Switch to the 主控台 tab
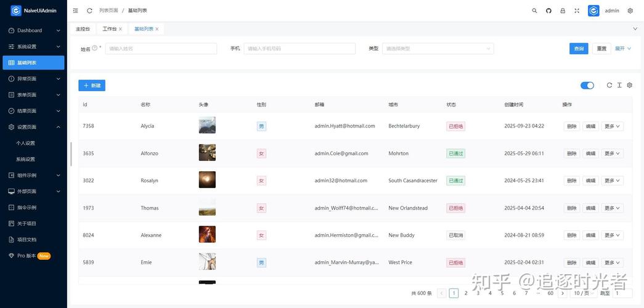This screenshot has width=644, height=308. pyautogui.click(x=83, y=29)
